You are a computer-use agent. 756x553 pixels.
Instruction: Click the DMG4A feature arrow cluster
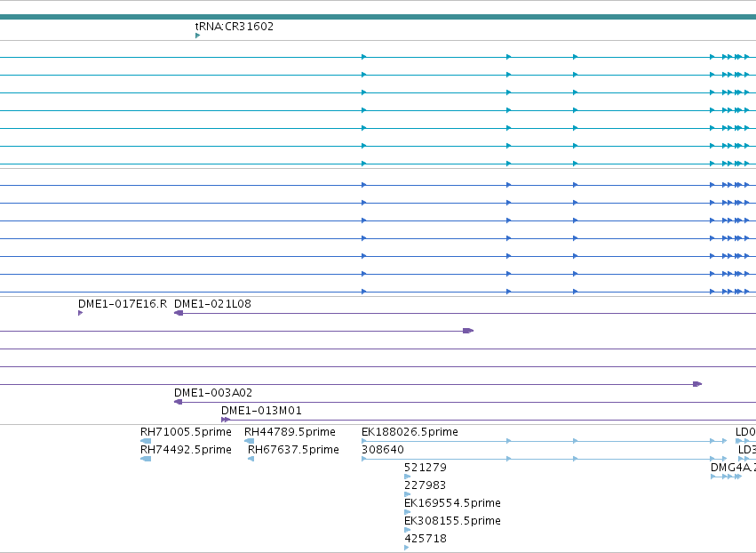pos(726,477)
